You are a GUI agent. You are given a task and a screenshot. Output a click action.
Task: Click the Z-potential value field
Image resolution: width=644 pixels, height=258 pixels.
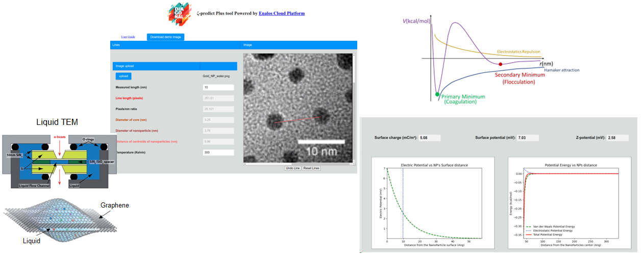click(617, 138)
